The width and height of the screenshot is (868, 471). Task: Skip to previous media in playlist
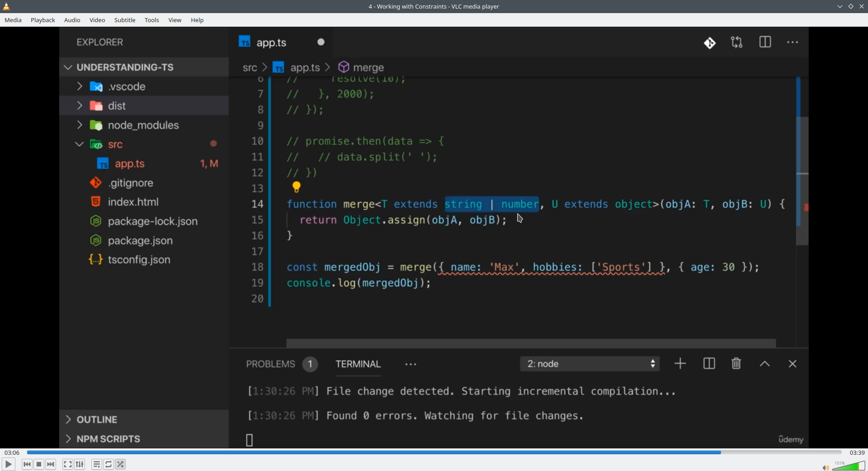click(27, 464)
